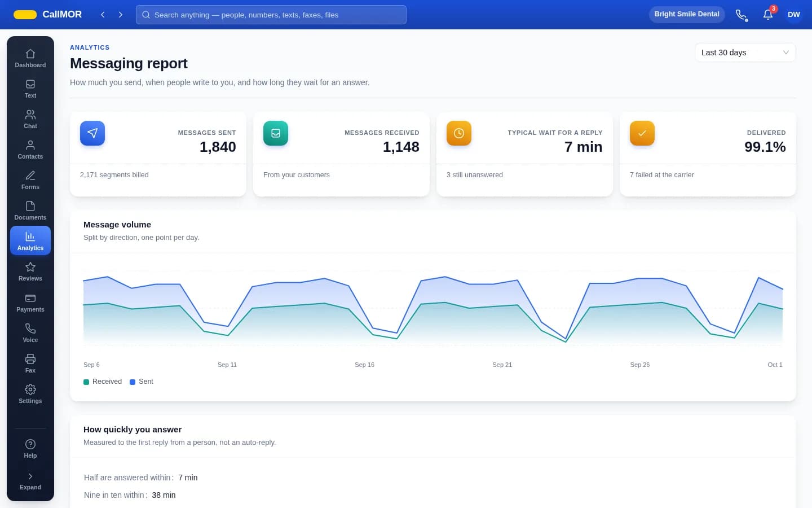
Task: Go to Text messages section
Action: coord(30,89)
